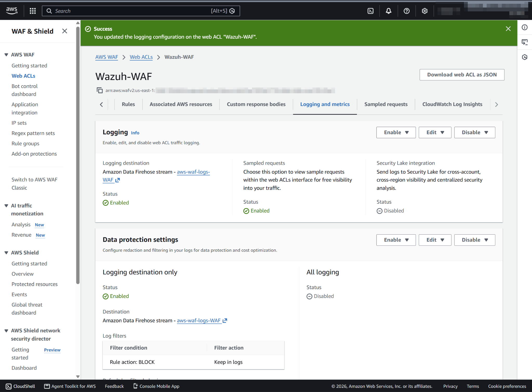This screenshot has height=392, width=532.
Task: Open the AWS home logo
Action: click(12, 11)
